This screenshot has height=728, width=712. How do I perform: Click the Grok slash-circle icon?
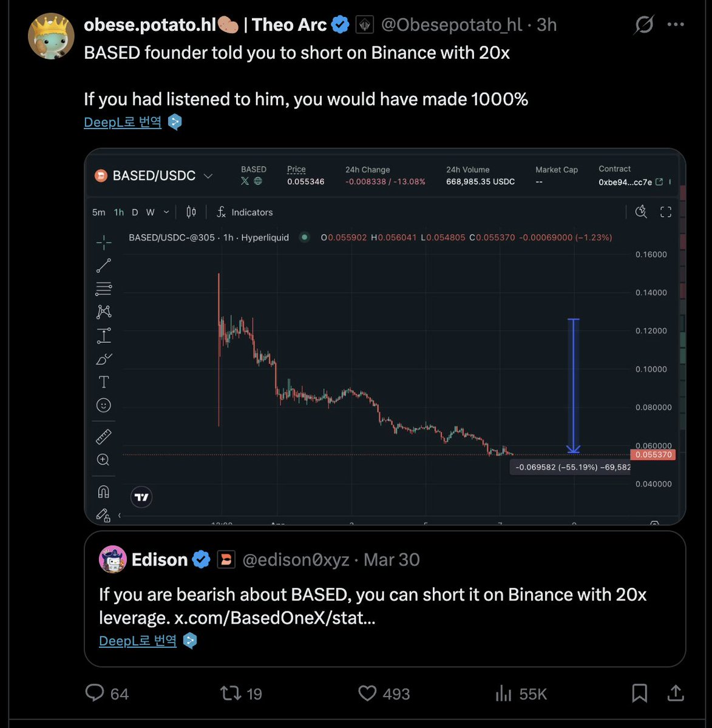tap(643, 25)
